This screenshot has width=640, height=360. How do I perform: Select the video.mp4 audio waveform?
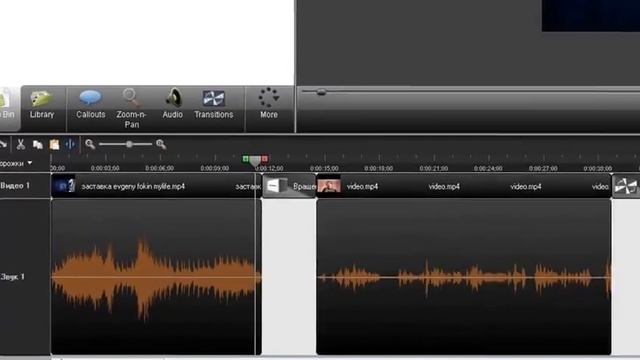464,277
